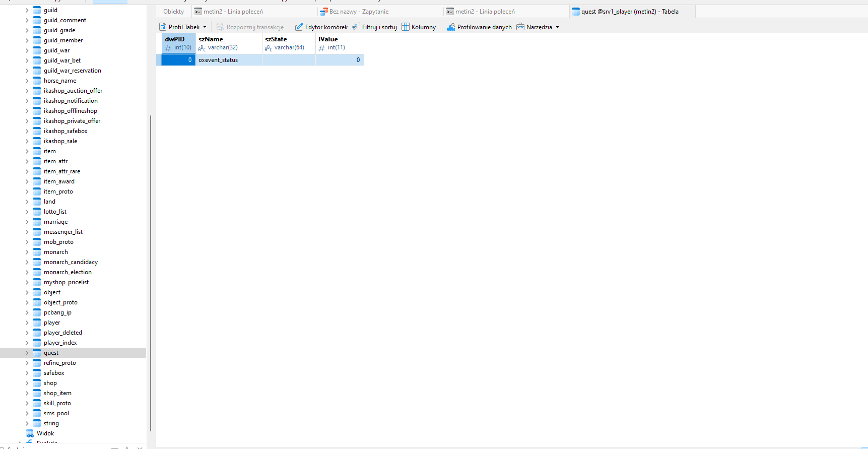868x449 pixels.
Task: Open Profil Tabeli dropdown arrow
Action: click(x=205, y=27)
